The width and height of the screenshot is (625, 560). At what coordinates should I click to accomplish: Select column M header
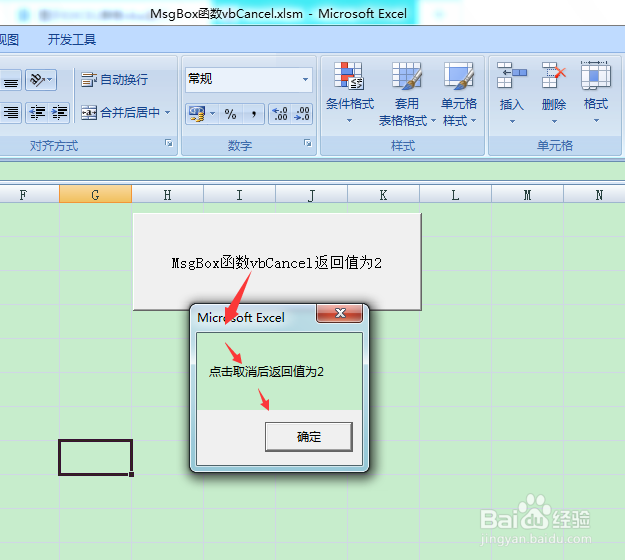point(527,195)
